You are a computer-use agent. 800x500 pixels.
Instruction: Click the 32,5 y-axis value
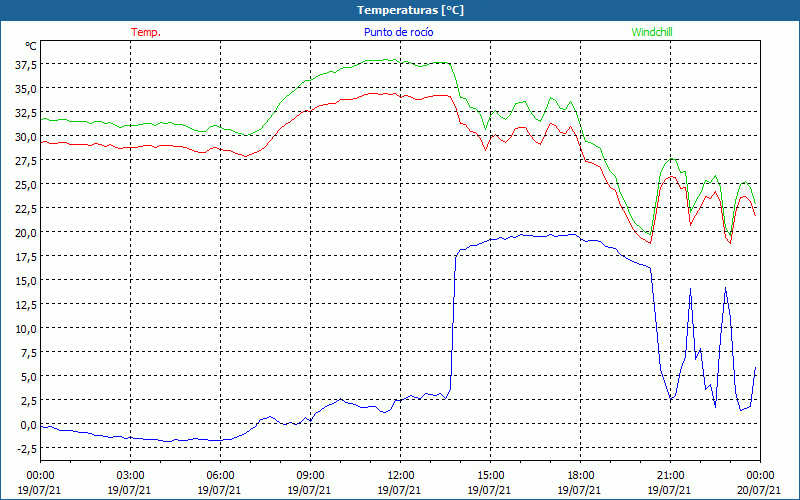click(x=27, y=112)
